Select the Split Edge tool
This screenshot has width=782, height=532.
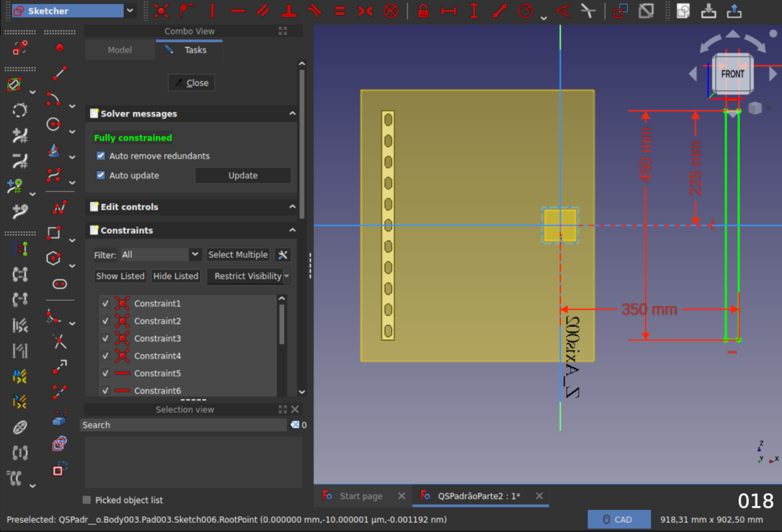(x=59, y=392)
